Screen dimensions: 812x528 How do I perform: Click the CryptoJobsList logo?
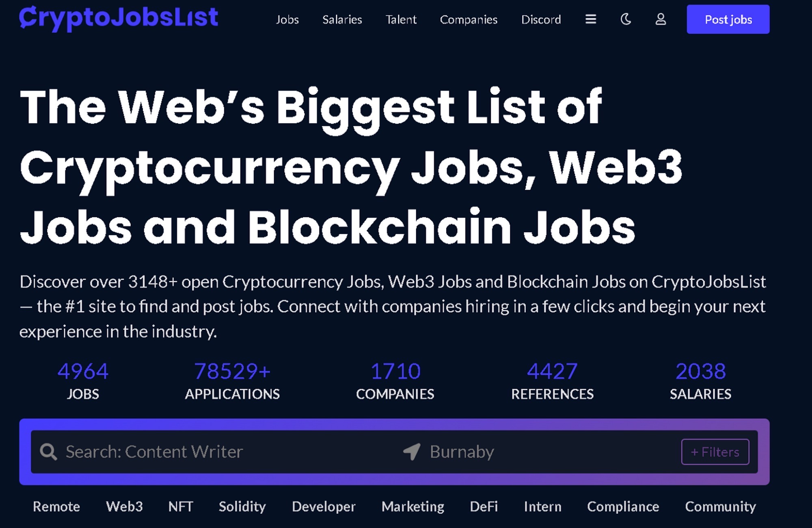119,18
